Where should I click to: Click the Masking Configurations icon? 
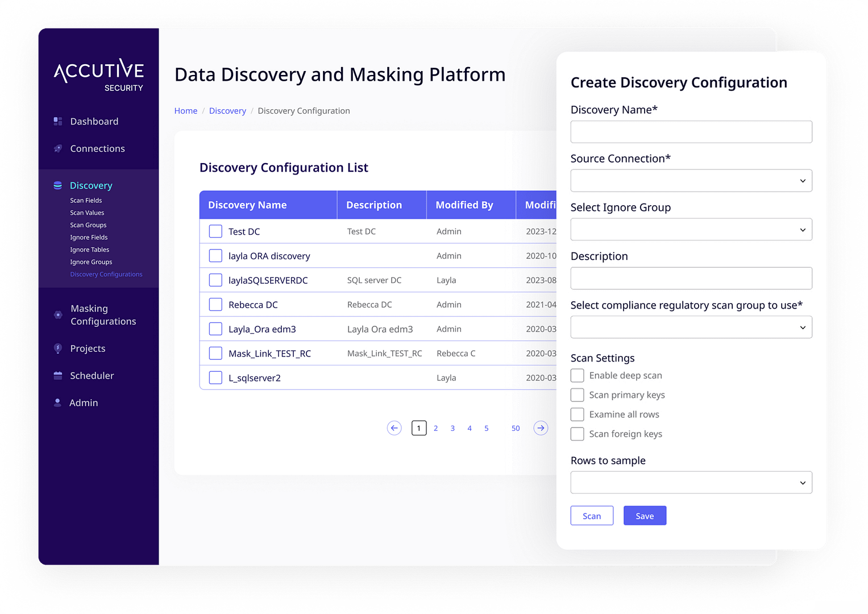(x=57, y=315)
